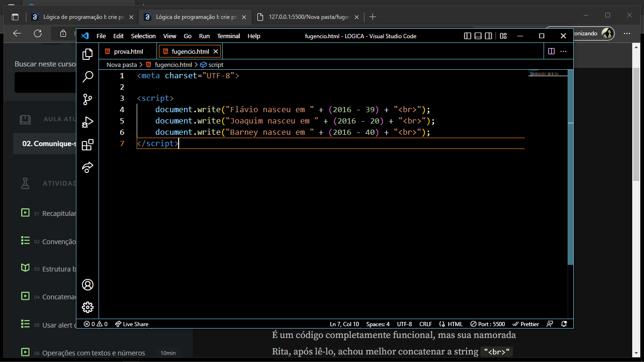Click the closing script tag on line 7
Screen dimensions: 644x362
[x=157, y=143]
